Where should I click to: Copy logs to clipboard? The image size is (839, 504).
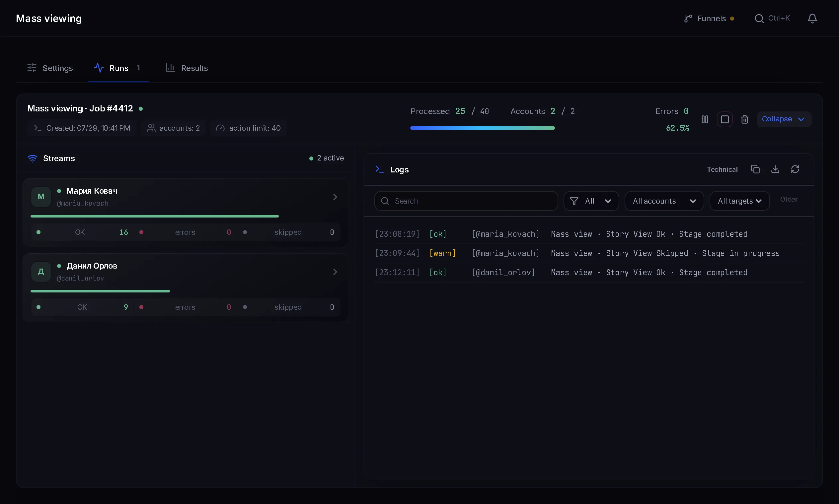[x=755, y=169]
